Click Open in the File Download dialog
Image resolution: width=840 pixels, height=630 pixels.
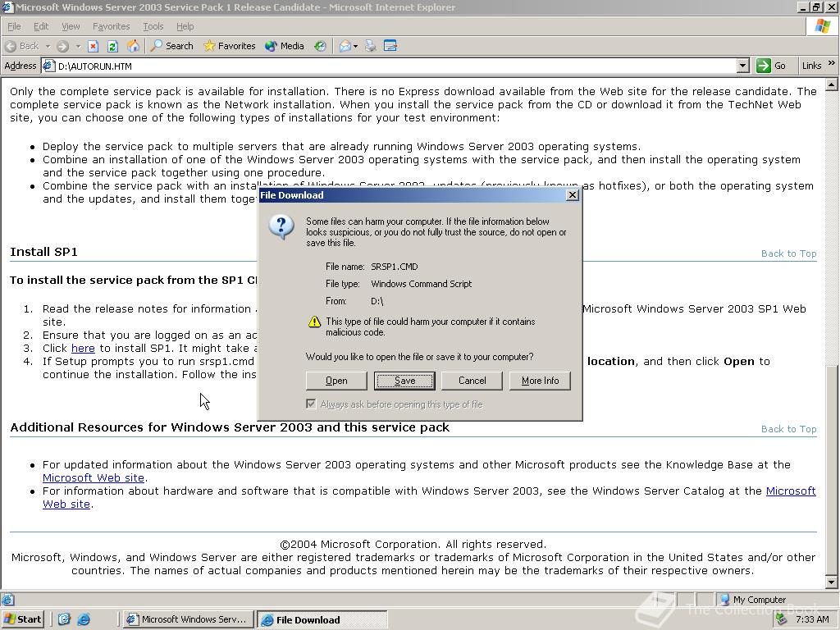(x=336, y=381)
